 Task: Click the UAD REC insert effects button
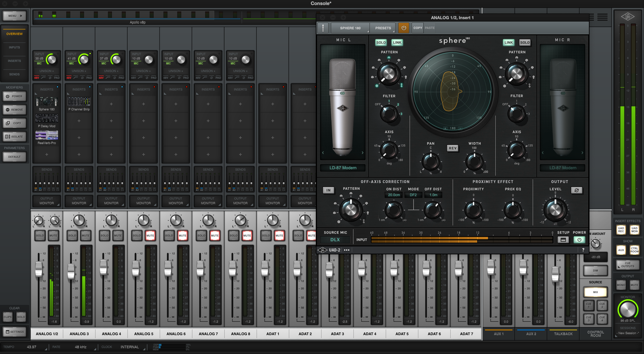click(x=621, y=230)
